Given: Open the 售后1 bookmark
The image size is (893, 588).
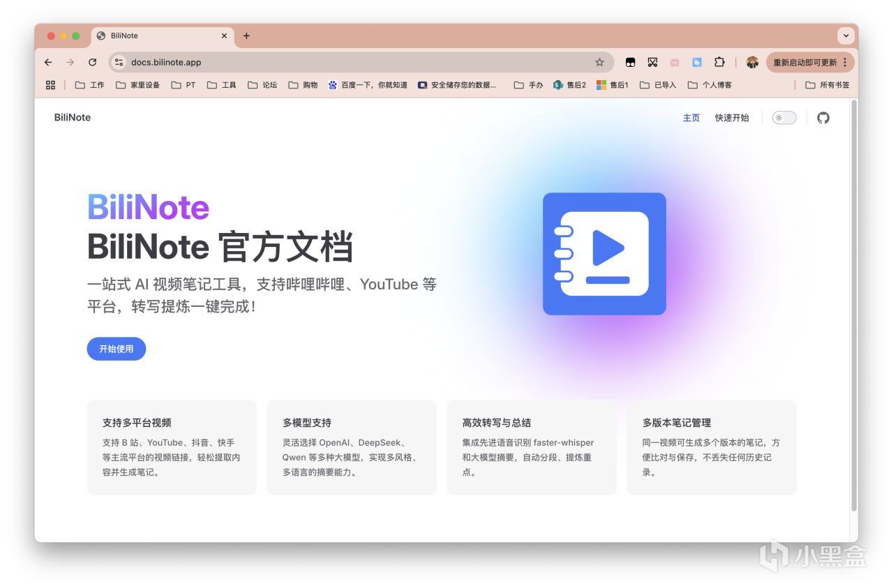Looking at the screenshot, I should pos(613,85).
